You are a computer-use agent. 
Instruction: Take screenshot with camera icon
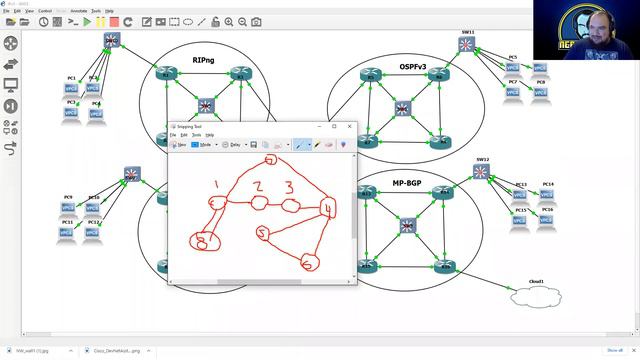(256, 22)
